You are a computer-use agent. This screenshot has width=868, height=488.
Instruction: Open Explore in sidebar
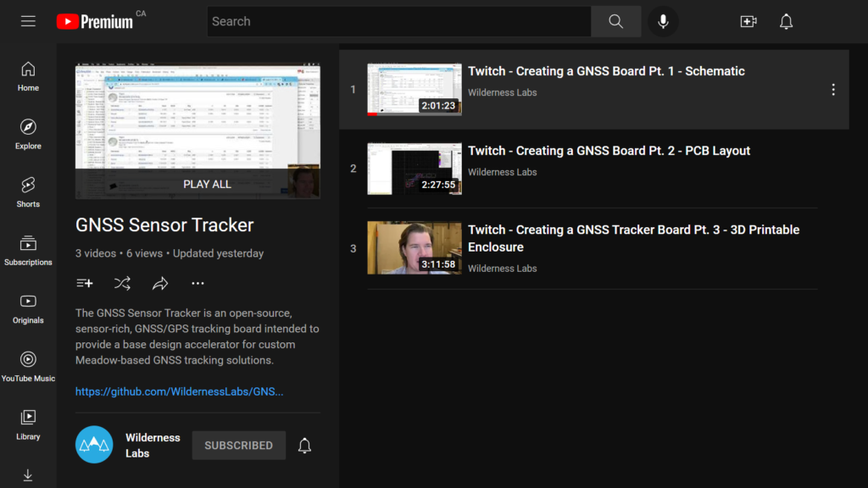click(28, 135)
